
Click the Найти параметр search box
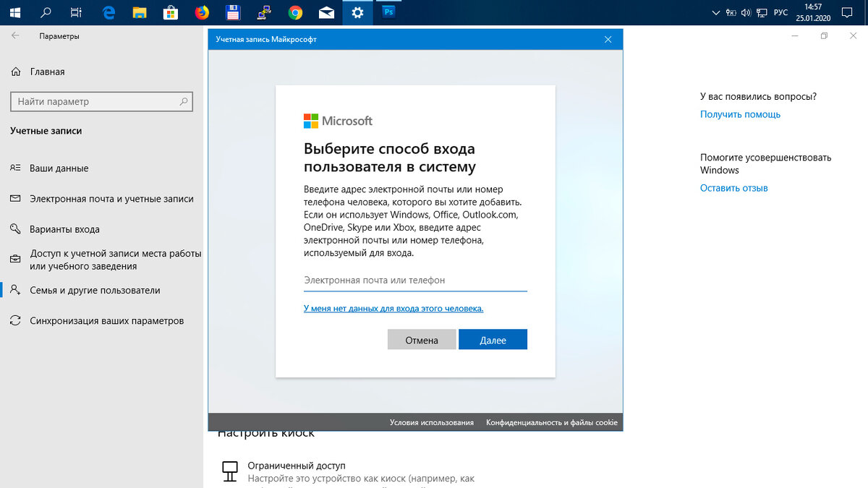point(102,102)
